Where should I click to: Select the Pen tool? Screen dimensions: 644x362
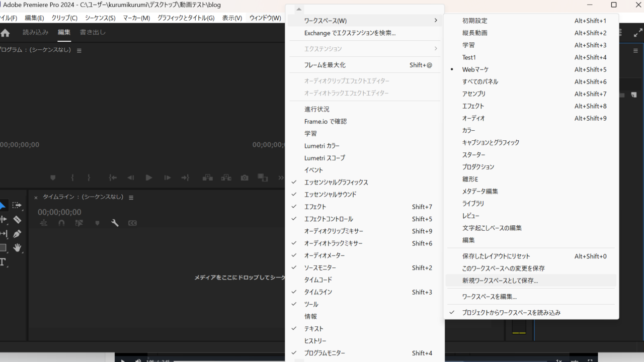[17, 234]
